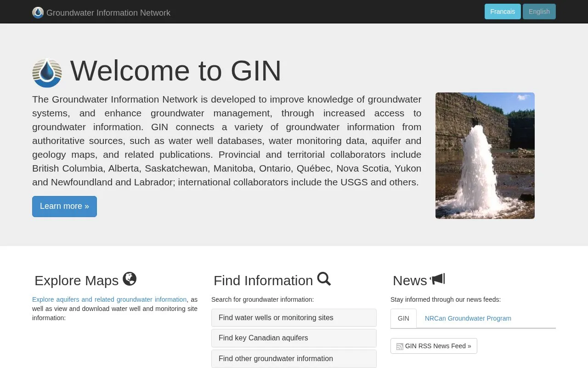Click the GIN logo in the navbar
The height and width of the screenshot is (368, 588).
coord(38,12)
